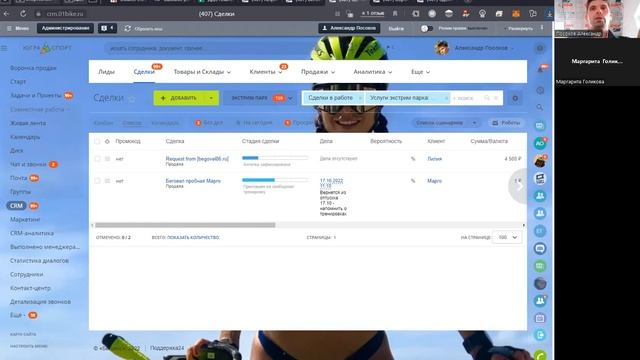Open the Клиенты dropdown menu
This screenshot has height=360, width=640.
point(266,72)
